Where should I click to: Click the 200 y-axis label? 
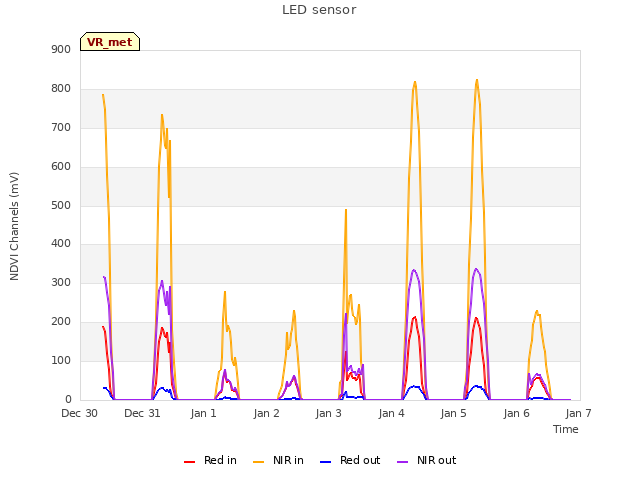pos(61,322)
